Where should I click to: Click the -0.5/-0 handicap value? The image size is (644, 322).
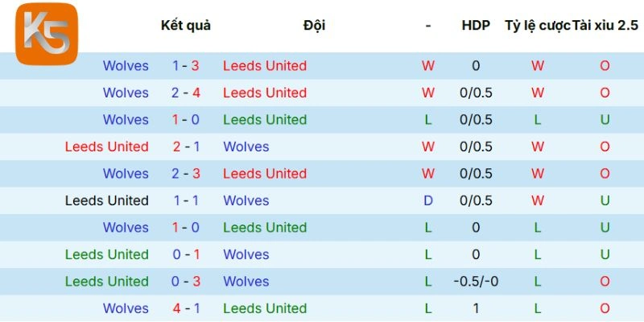point(476,282)
